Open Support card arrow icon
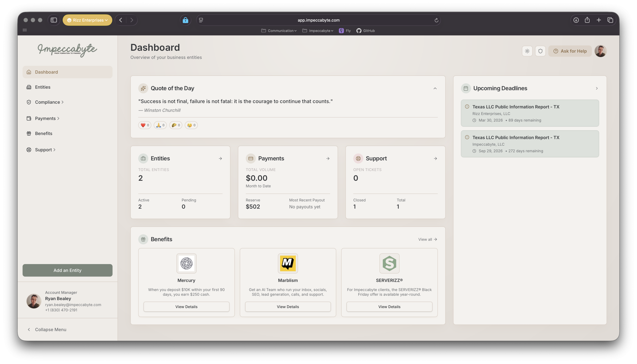The width and height of the screenshot is (637, 364). [x=435, y=158]
